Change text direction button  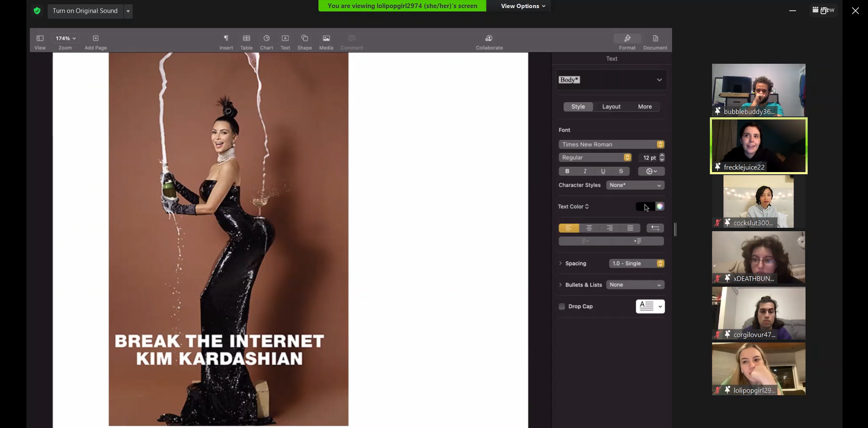[x=655, y=228]
